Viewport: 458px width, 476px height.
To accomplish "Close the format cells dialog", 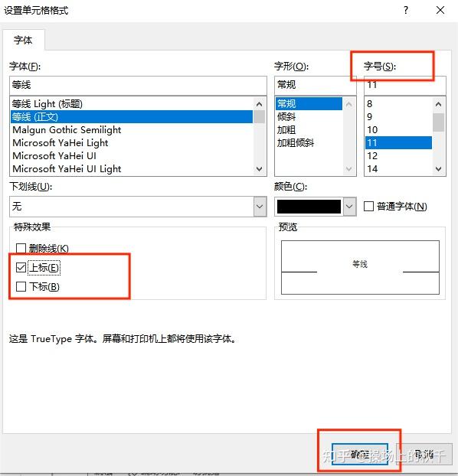I will point(440,10).
